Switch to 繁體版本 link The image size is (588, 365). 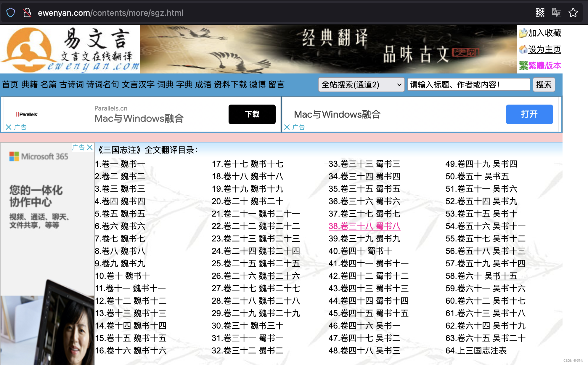click(544, 65)
